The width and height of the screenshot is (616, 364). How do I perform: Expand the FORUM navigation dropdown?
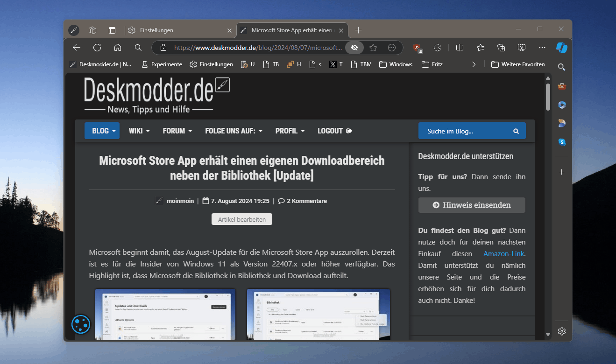coord(177,131)
